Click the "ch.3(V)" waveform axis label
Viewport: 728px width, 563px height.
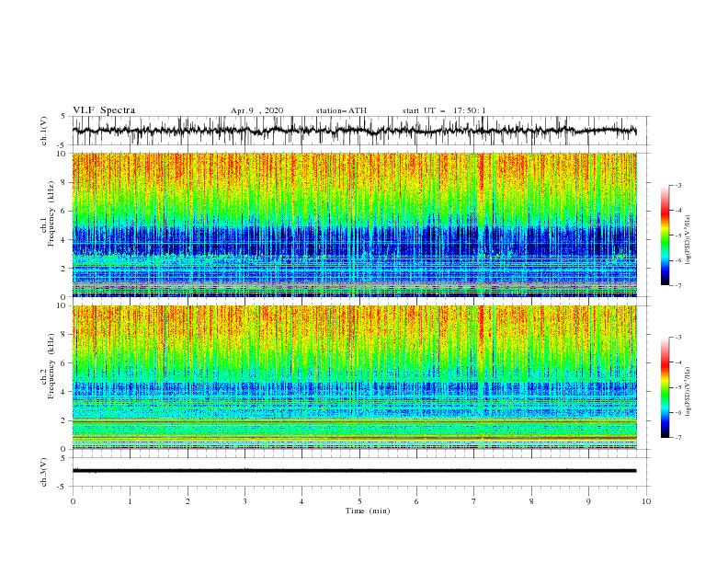[x=44, y=472]
